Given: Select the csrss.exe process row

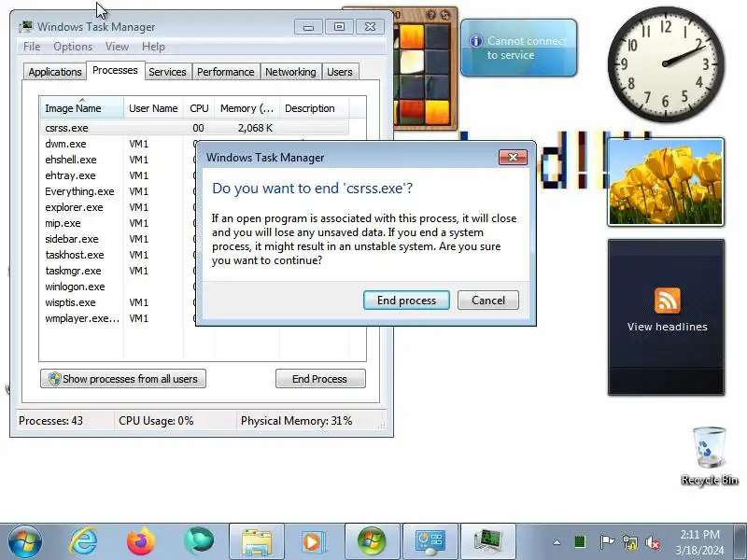Looking at the screenshot, I should pyautogui.click(x=194, y=128).
